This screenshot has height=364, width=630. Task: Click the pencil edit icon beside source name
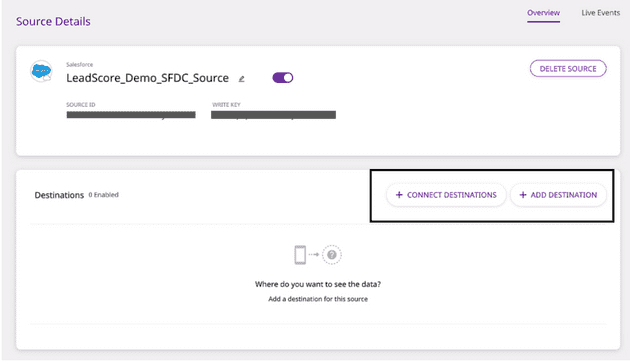241,79
